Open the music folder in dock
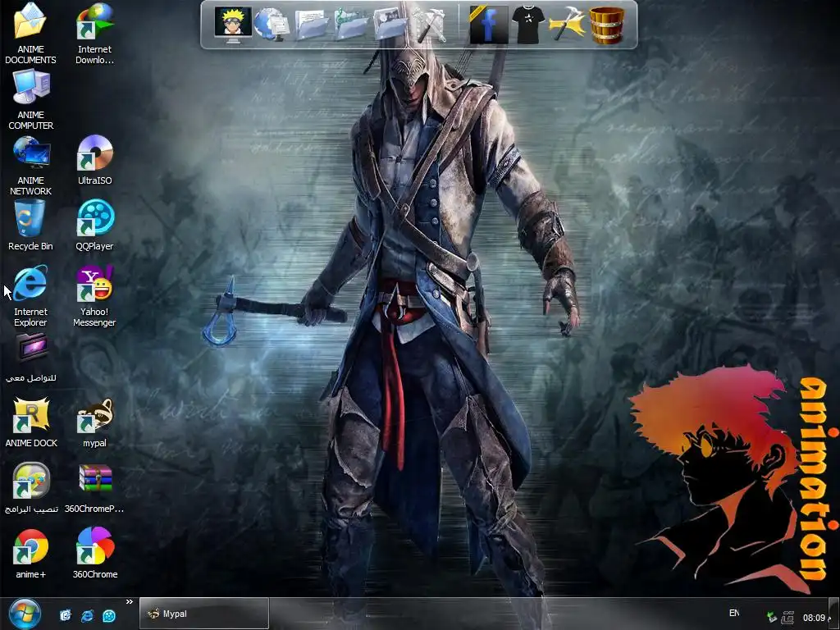840x630 pixels. (350, 25)
